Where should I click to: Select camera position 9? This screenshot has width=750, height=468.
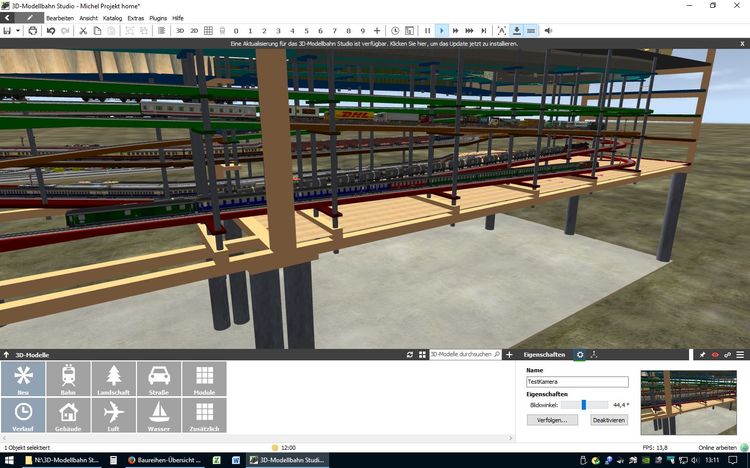[363, 31]
